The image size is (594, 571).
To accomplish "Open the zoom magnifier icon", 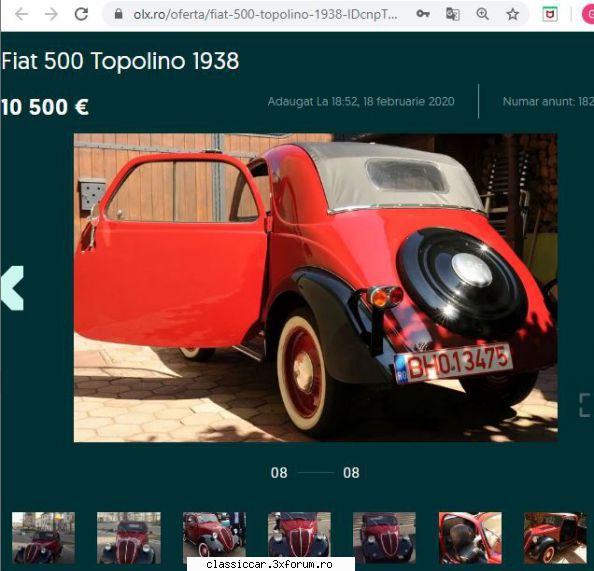I will click(x=482, y=14).
